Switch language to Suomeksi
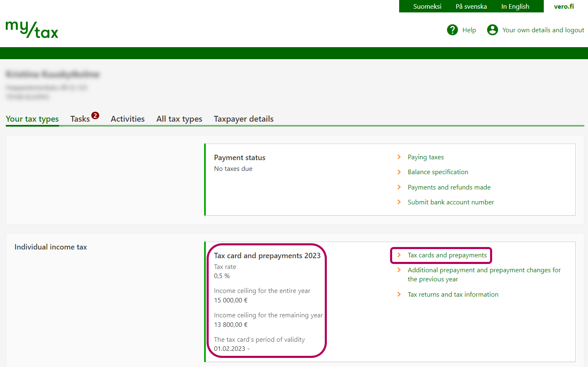 point(427,6)
